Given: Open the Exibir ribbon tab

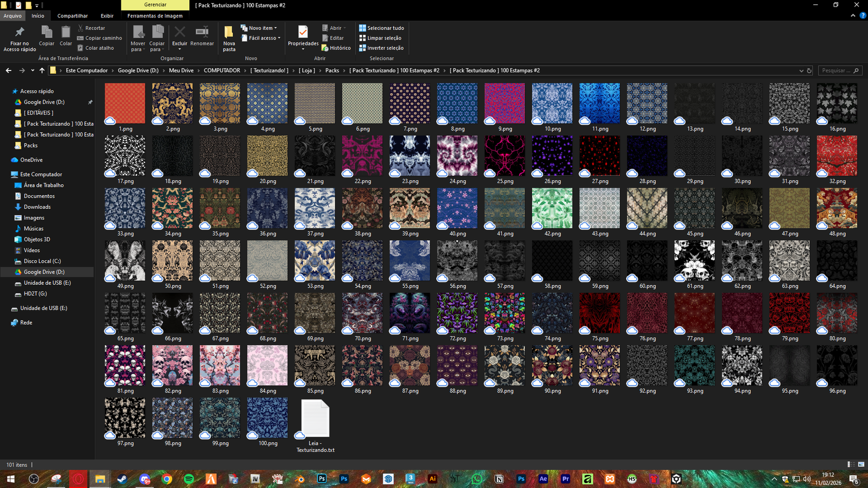Looking at the screenshot, I should click(x=107, y=16).
